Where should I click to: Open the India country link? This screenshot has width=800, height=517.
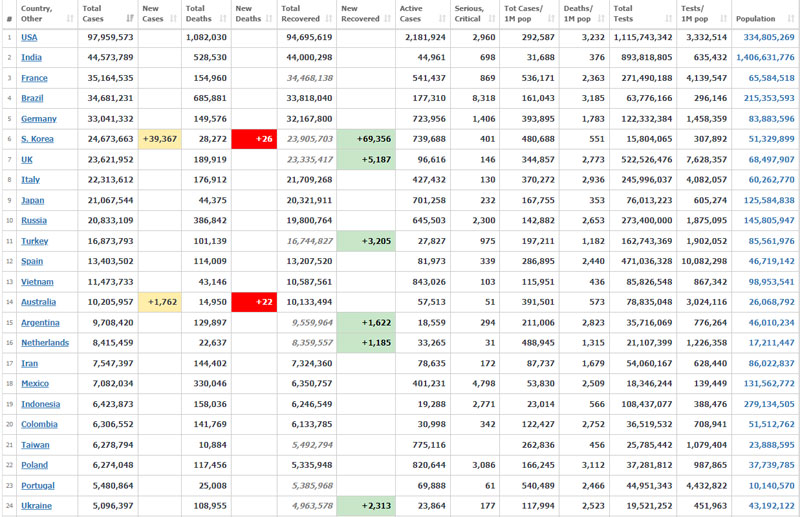(31, 58)
